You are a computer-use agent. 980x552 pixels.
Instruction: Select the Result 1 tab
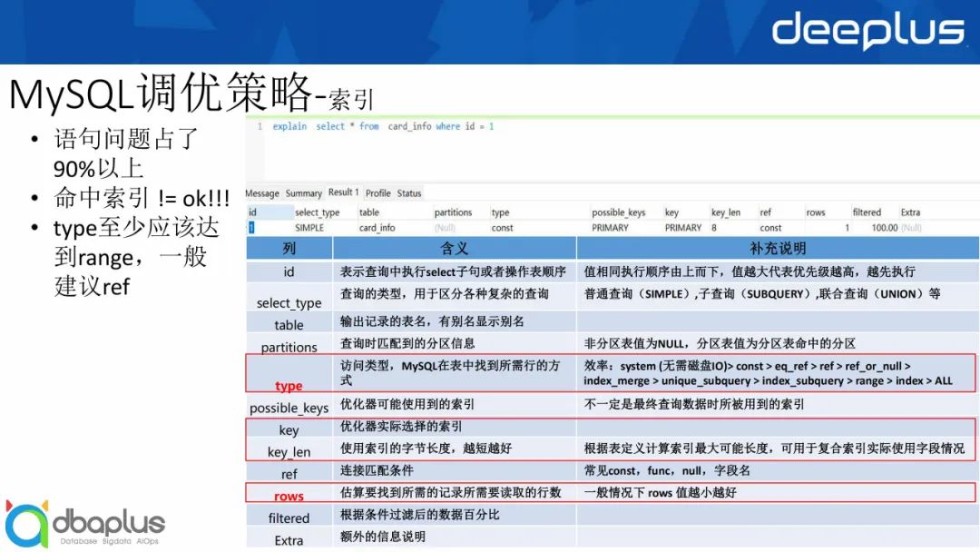344,192
